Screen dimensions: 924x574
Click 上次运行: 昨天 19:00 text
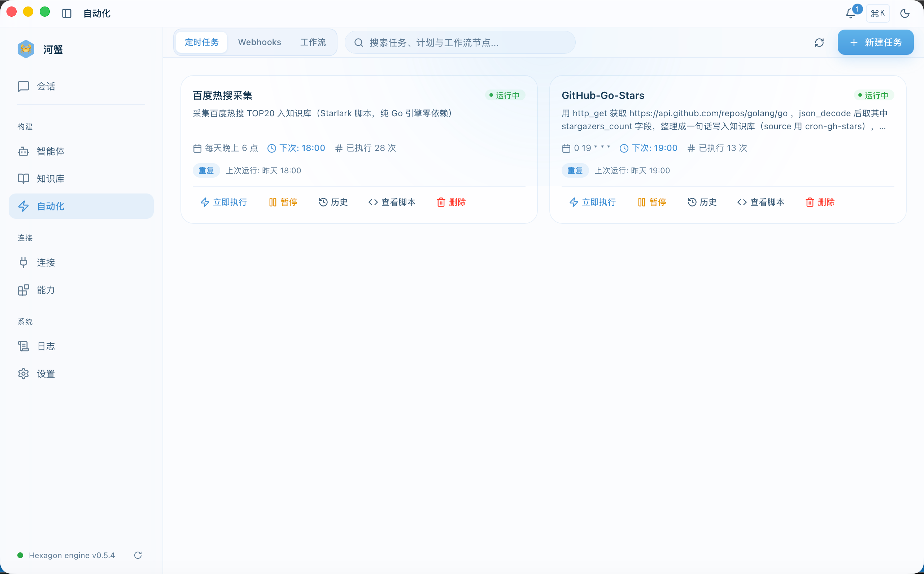632,170
